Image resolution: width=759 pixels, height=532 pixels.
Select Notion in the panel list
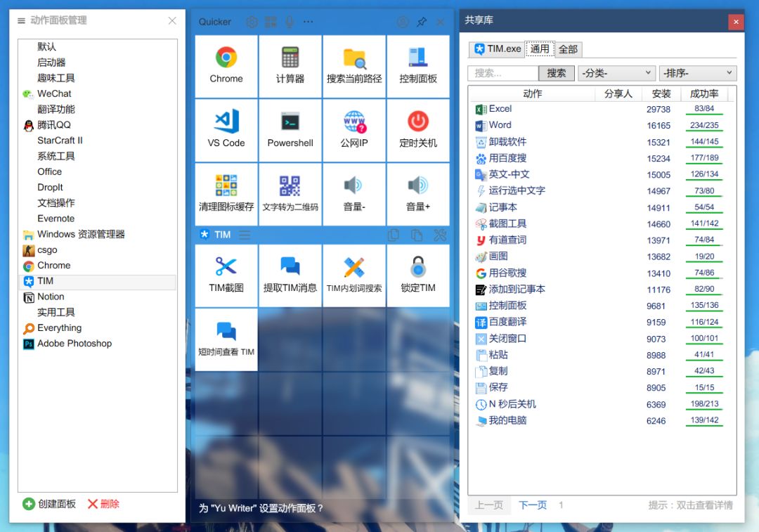(98, 297)
